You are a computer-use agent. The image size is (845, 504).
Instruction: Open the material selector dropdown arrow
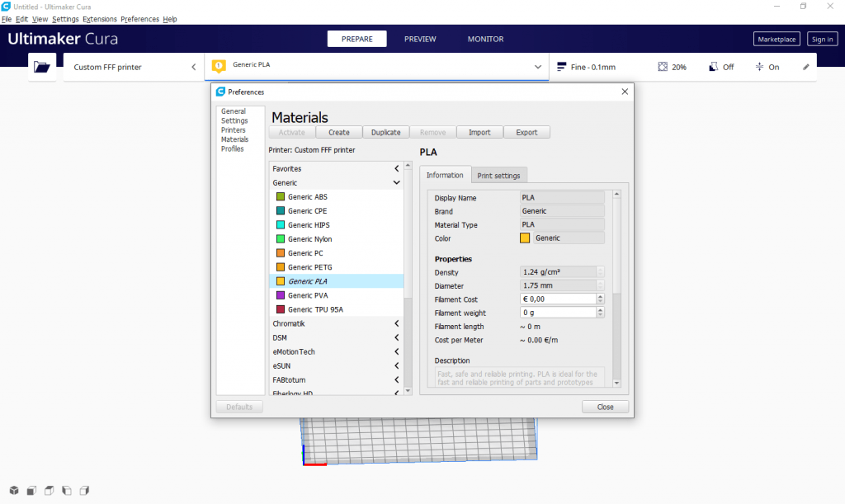(538, 67)
